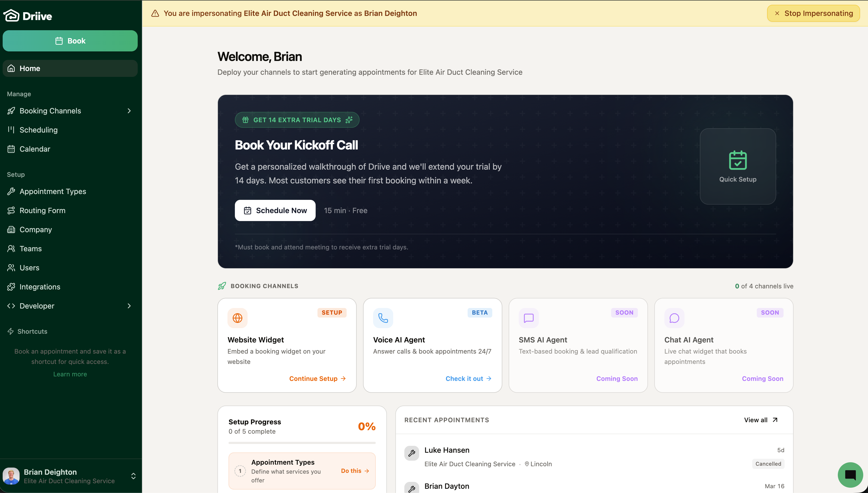The width and height of the screenshot is (868, 493).
Task: Click the Setup Progress bar
Action: 302,443
